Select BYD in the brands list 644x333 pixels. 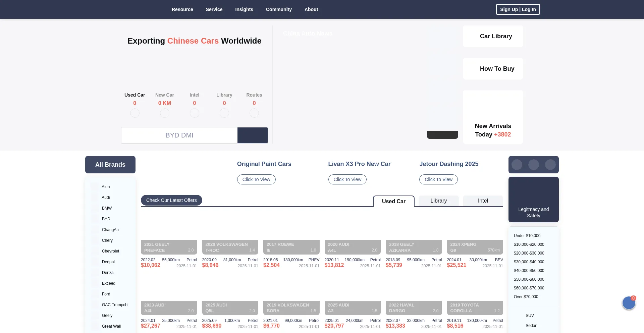106,219
